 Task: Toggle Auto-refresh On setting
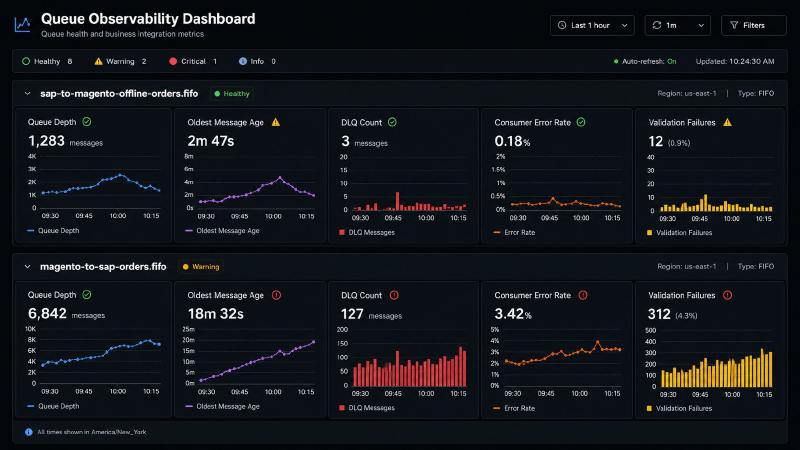[x=645, y=61]
